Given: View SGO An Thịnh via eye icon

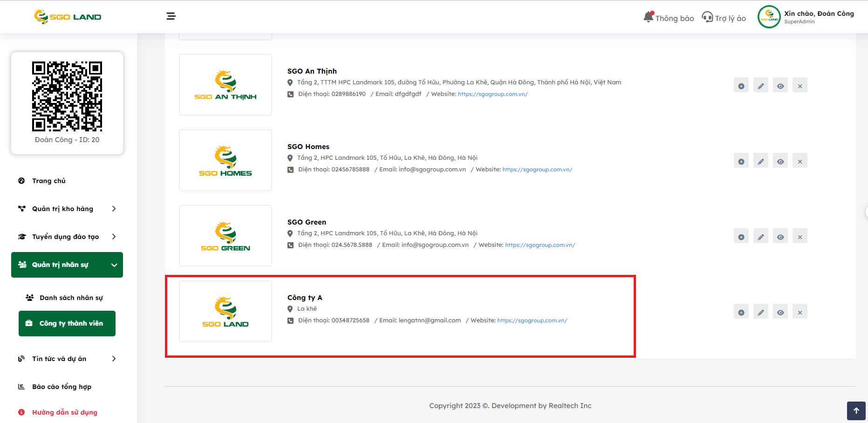Looking at the screenshot, I should [780, 86].
